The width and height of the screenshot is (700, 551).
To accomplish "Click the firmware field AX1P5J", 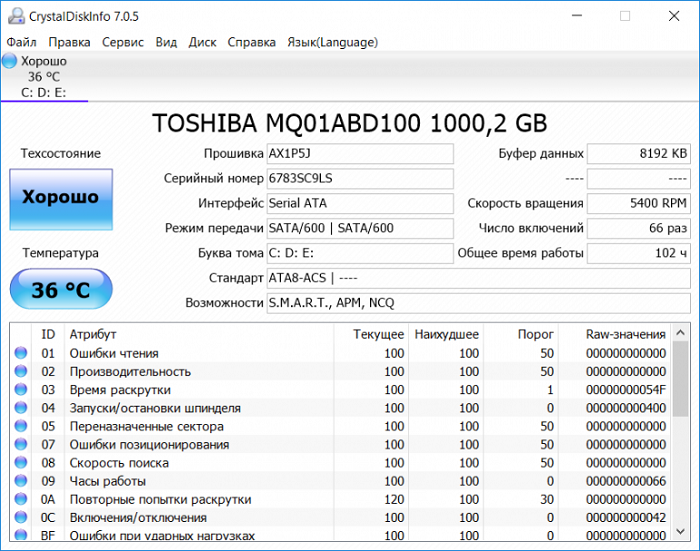I will (x=360, y=154).
